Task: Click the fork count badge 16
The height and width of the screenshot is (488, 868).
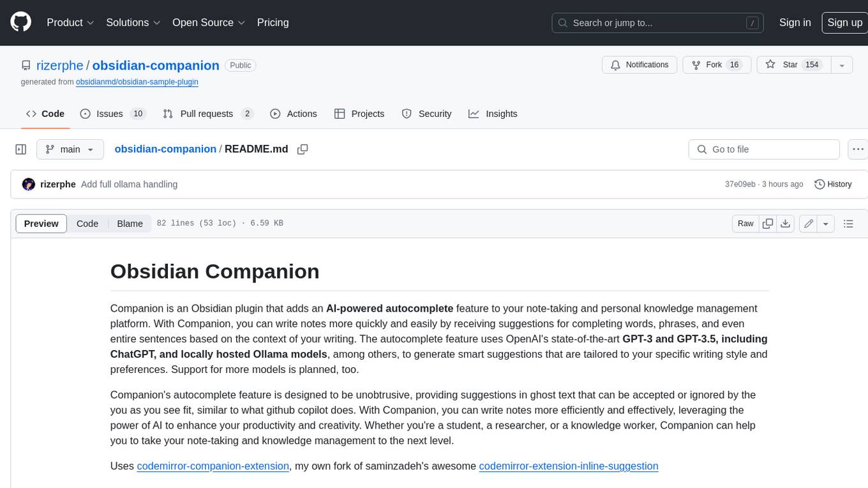Action: coord(734,65)
